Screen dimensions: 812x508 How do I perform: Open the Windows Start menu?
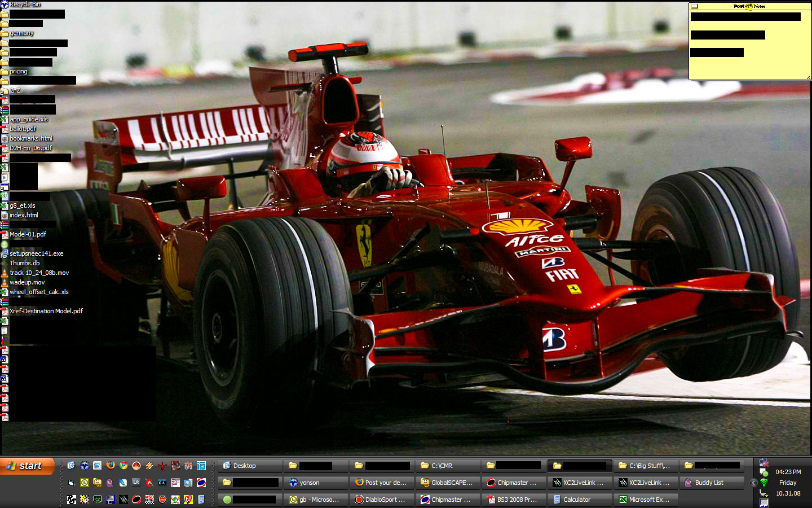(28, 466)
